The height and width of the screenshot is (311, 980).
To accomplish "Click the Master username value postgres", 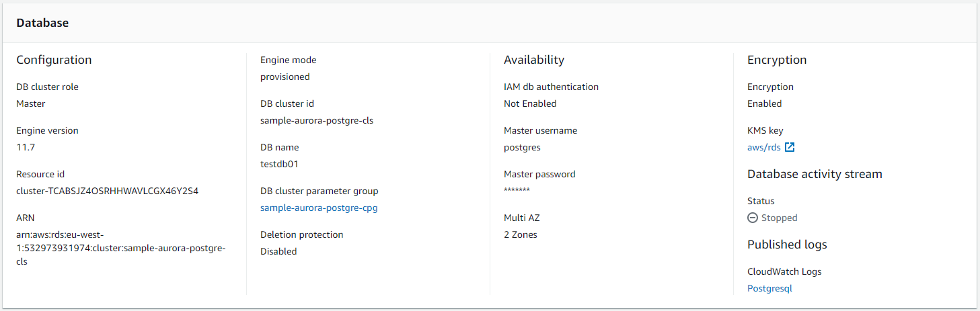I will pyautogui.click(x=522, y=147).
